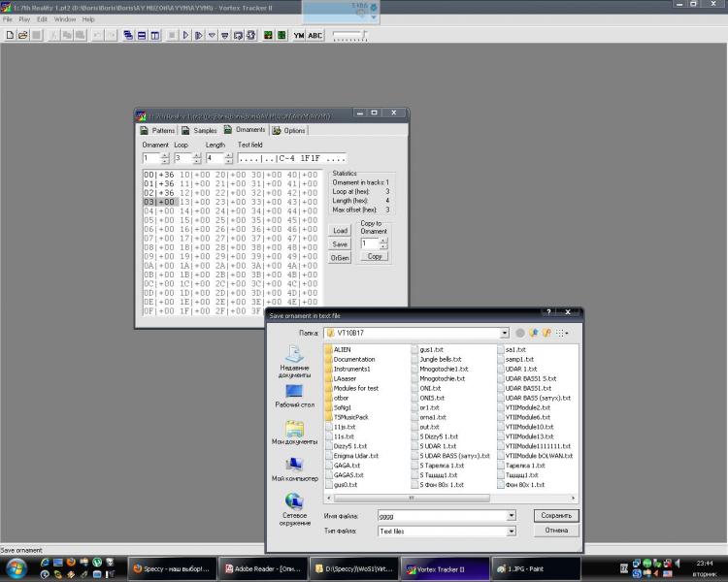Click the ABC channel order toolbar icon
The height and width of the screenshot is (582, 728).
(315, 35)
